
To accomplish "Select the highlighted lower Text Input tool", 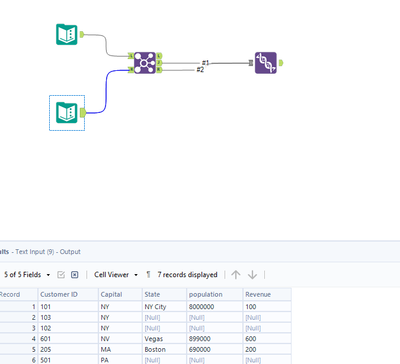I will coord(67,113).
